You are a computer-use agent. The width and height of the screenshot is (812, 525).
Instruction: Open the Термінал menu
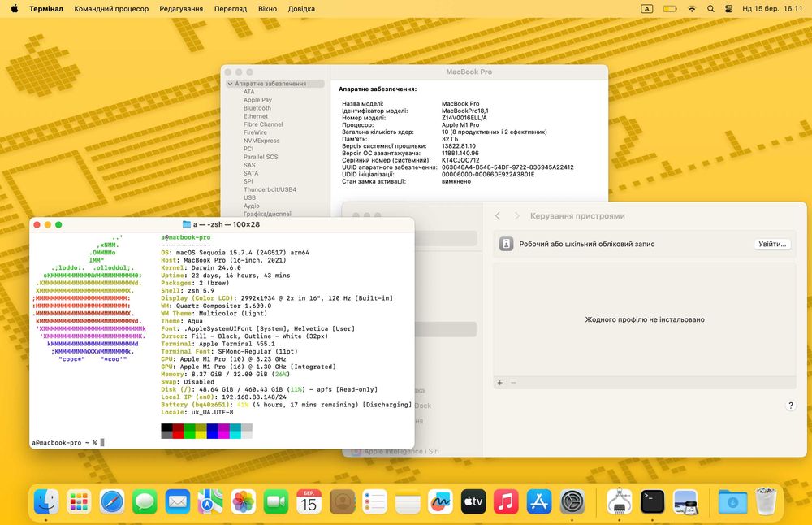[x=46, y=9]
